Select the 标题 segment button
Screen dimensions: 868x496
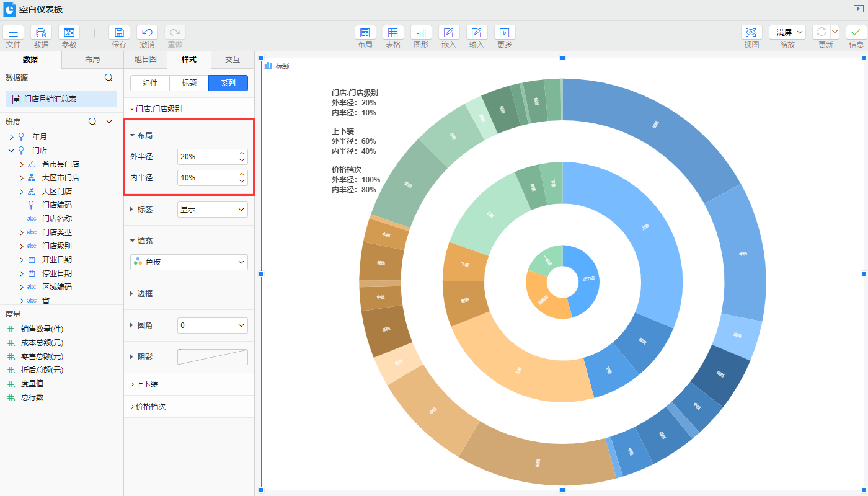click(x=189, y=83)
